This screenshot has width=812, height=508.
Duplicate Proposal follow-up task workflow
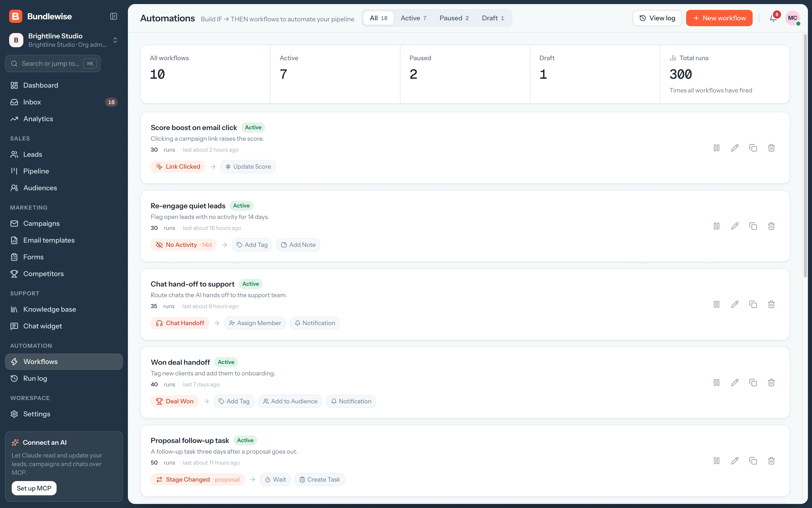pyautogui.click(x=753, y=461)
